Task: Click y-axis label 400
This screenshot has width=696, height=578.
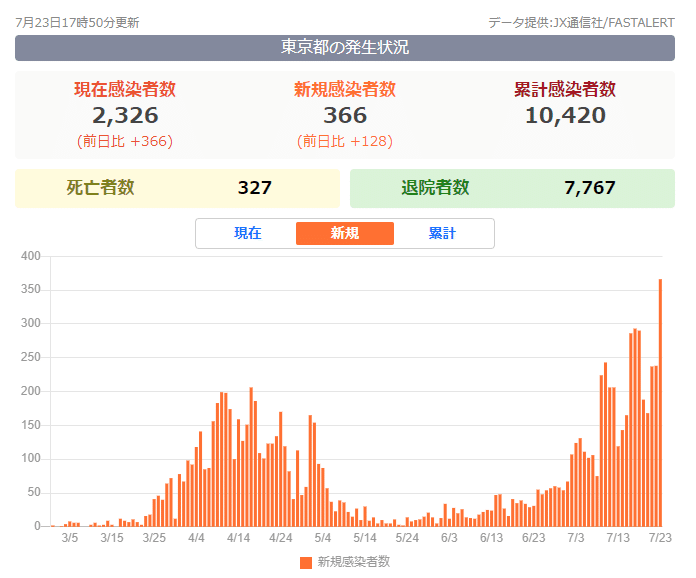Action: point(31,256)
